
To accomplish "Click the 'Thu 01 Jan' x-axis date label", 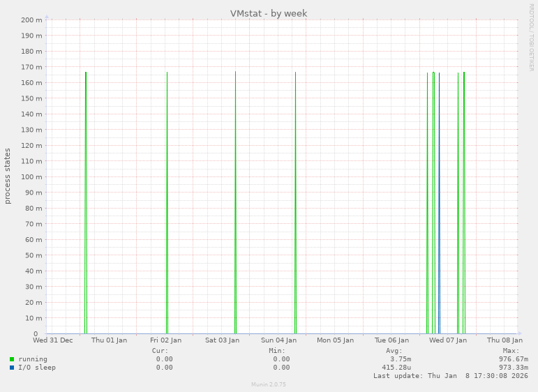I will click(x=109, y=340).
